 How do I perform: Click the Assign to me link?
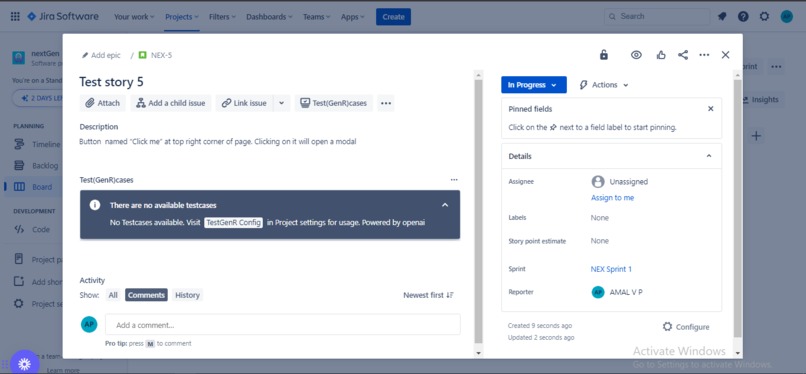[x=612, y=198]
